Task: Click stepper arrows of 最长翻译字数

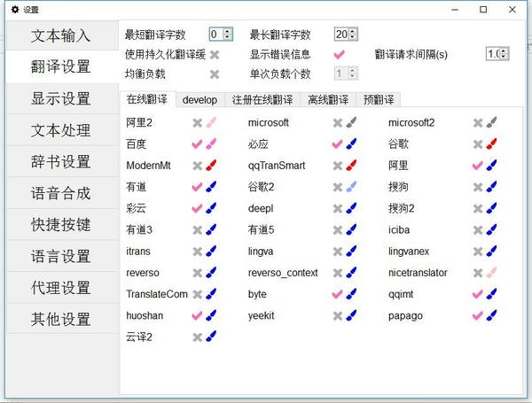Action: [x=352, y=34]
